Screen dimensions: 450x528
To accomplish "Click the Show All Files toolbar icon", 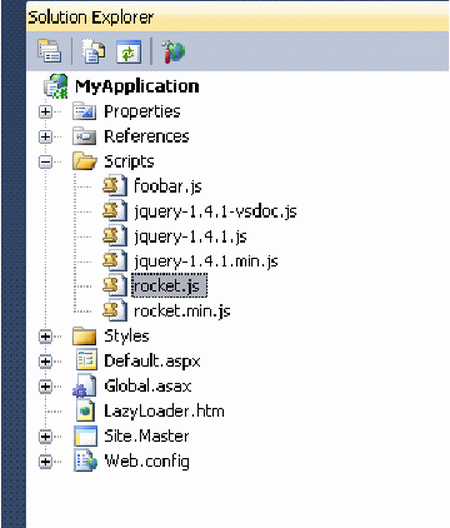I will coord(93,51).
